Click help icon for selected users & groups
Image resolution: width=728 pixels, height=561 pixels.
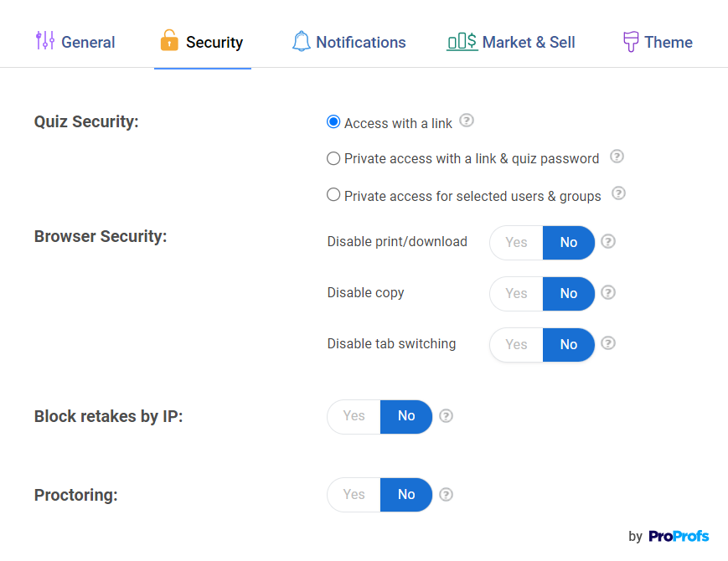618,193
